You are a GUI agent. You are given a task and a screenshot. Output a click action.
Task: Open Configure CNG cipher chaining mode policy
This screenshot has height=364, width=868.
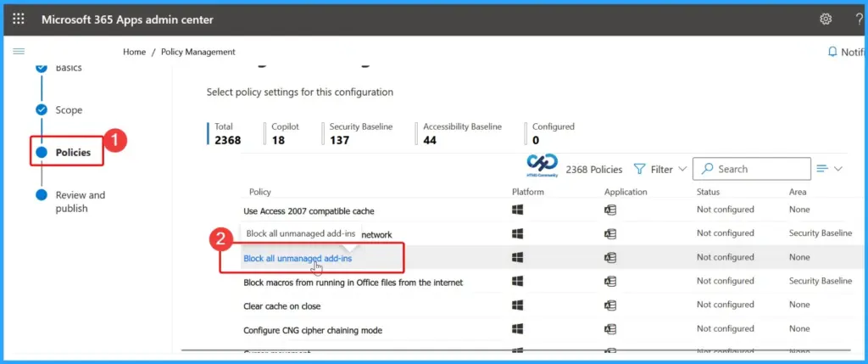(313, 331)
